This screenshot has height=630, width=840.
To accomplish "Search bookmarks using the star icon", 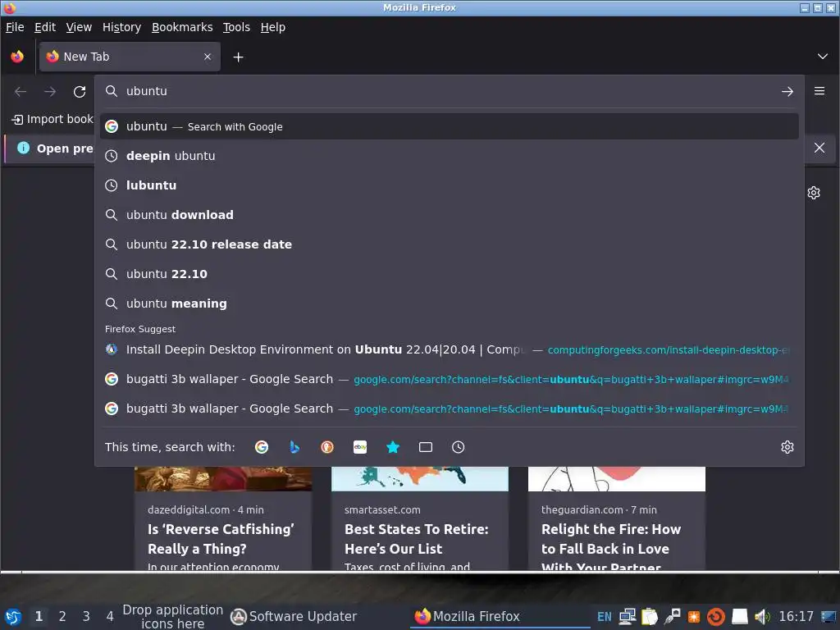I will click(393, 447).
